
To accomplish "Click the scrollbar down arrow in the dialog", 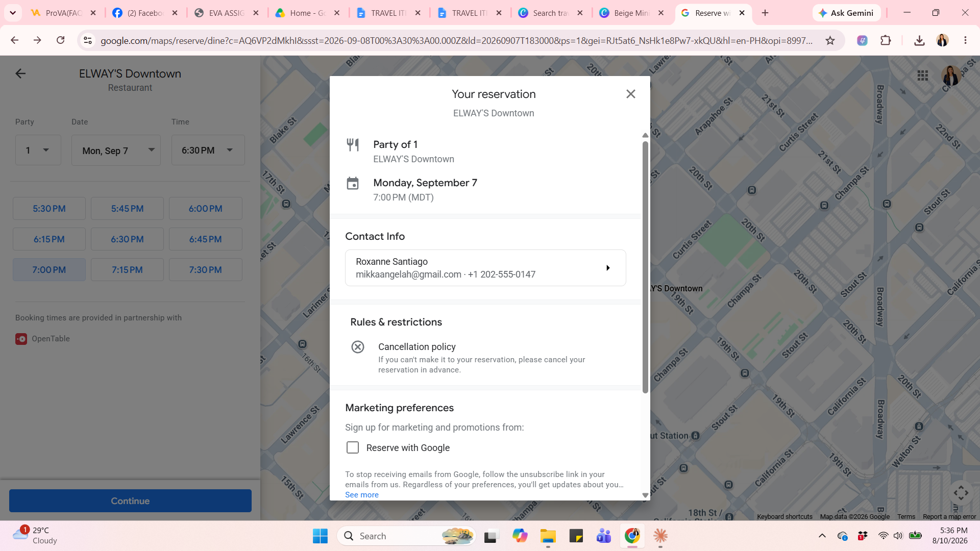I will click(x=645, y=495).
